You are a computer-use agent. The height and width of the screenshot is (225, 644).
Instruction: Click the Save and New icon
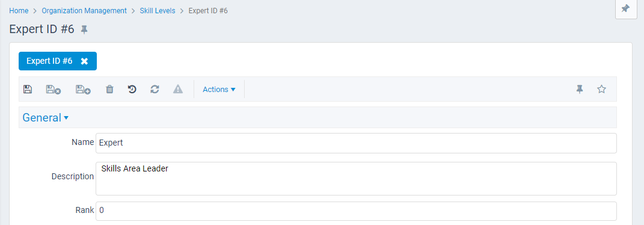[x=83, y=89]
